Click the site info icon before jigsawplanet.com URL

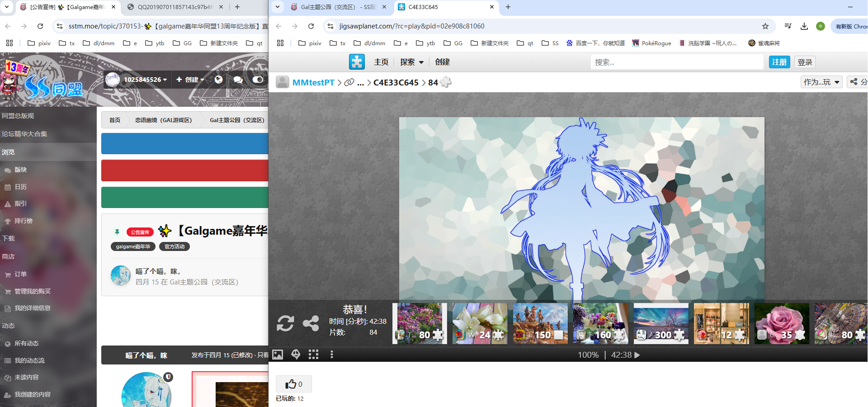(x=330, y=26)
